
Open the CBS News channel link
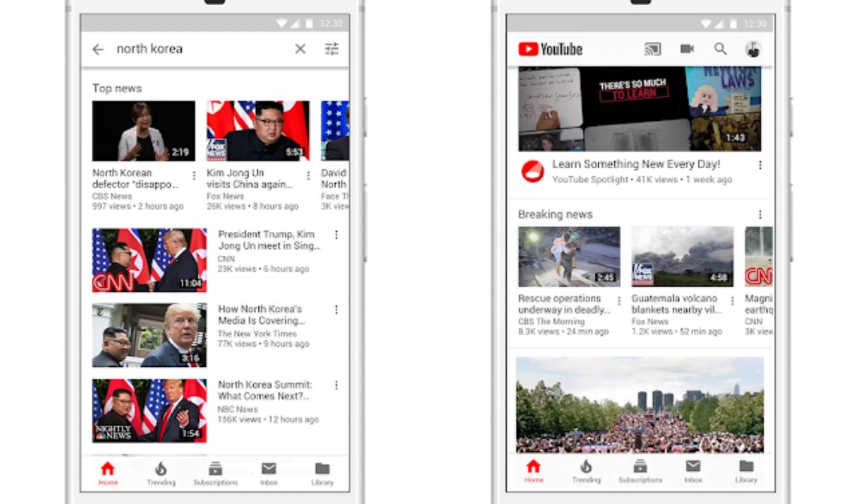click(112, 196)
